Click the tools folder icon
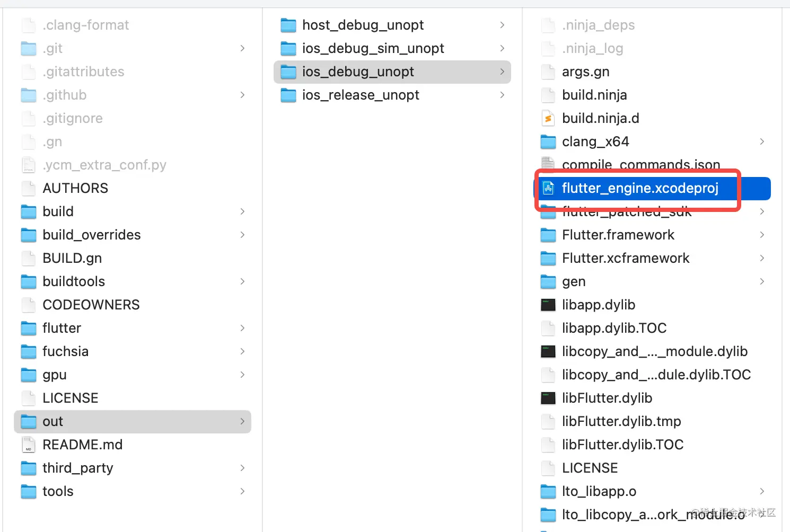 point(29,491)
